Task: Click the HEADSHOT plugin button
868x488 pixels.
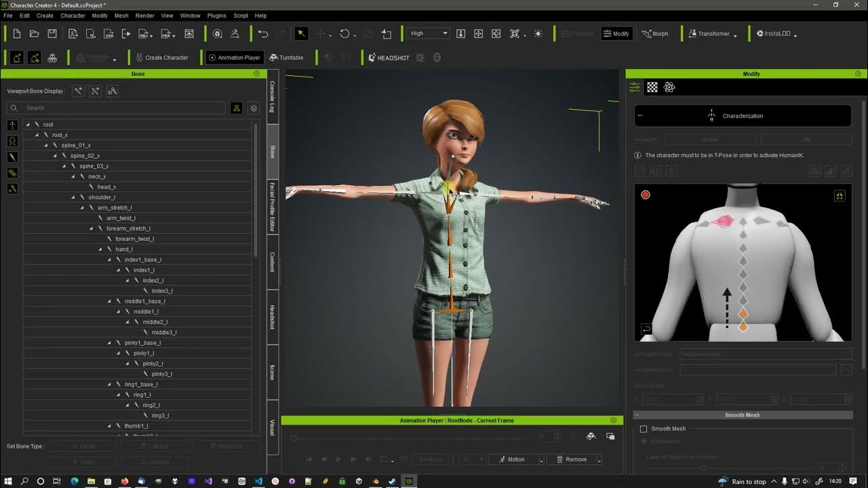Action: [x=389, y=58]
